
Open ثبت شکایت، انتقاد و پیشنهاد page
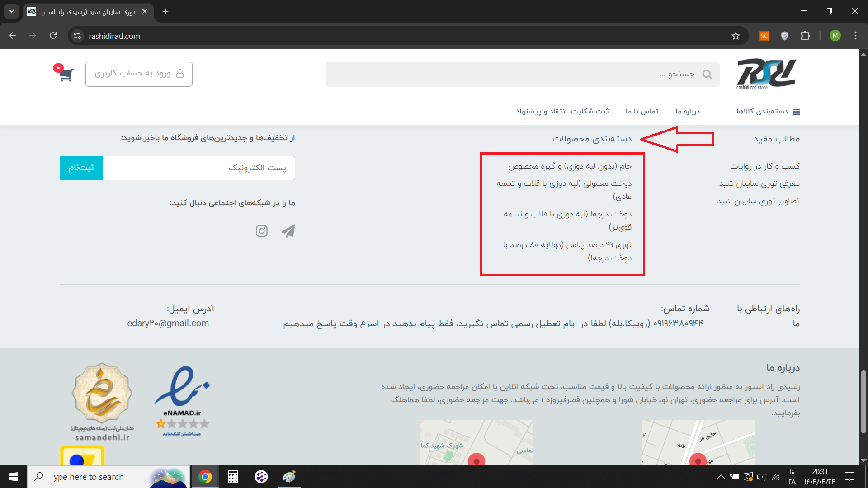coord(562,111)
